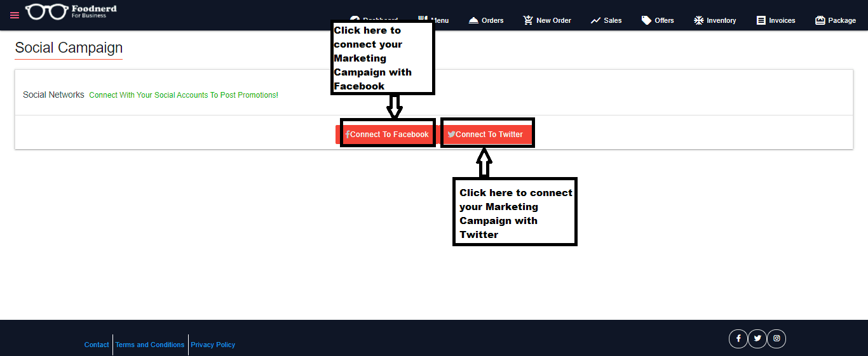Select Package in the top navigation
Screen dimensions: 868x356
[x=835, y=20]
